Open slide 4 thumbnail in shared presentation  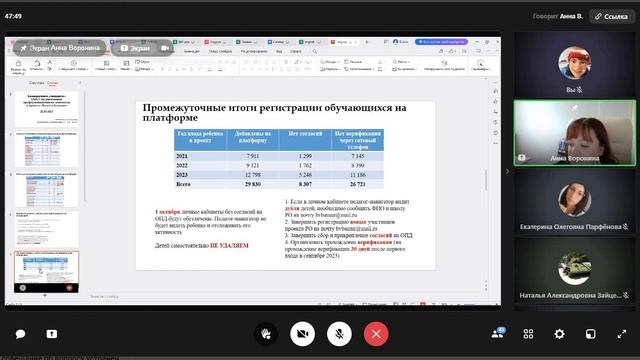pyautogui.click(x=47, y=229)
